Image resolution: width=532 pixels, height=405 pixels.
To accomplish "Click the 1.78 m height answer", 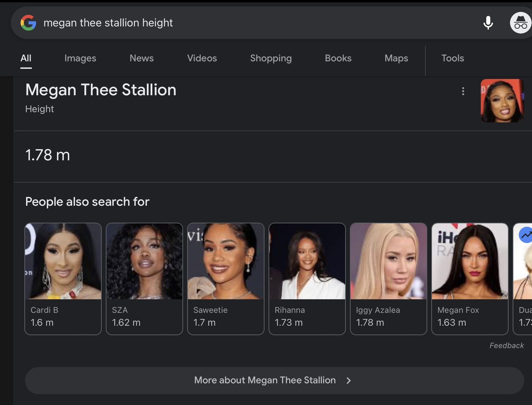I will click(47, 155).
